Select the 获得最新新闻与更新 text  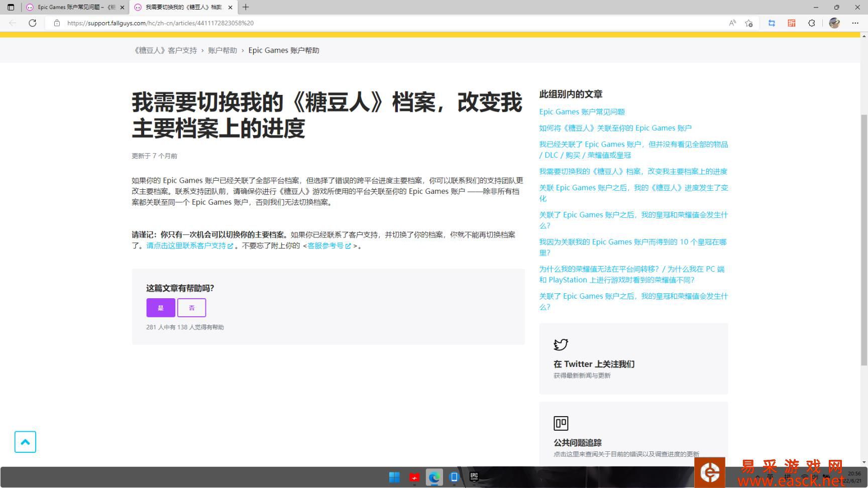point(582,376)
